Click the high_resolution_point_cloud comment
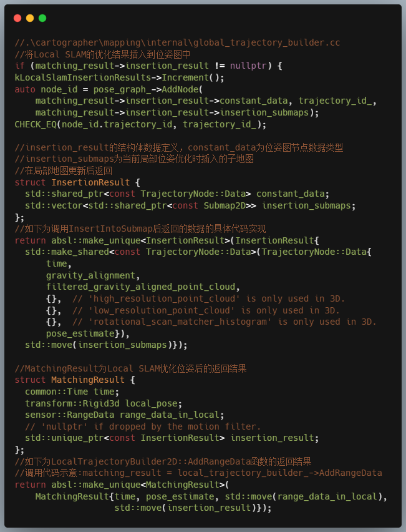The width and height of the screenshot is (406, 532). click(208, 298)
